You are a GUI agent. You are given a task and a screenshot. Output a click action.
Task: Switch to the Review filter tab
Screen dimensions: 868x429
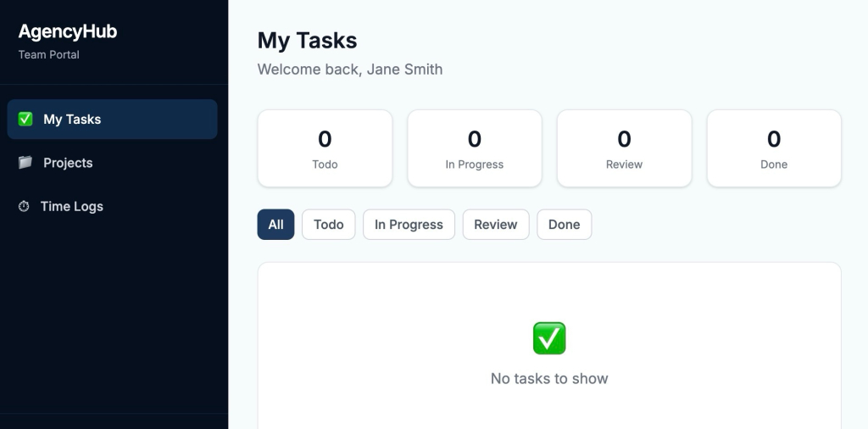click(x=496, y=225)
